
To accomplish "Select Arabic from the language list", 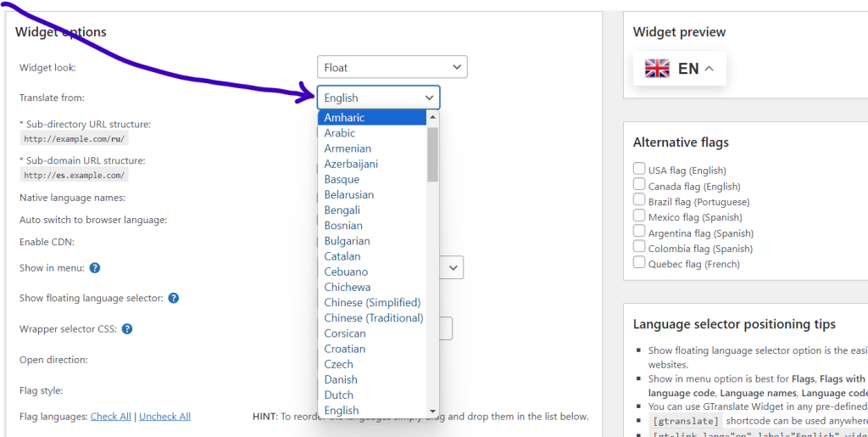I will coord(372,133).
